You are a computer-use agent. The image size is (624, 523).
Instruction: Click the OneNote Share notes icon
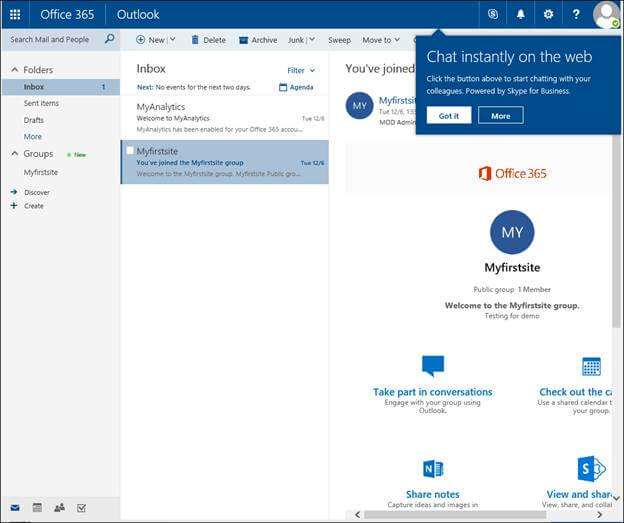click(433, 469)
